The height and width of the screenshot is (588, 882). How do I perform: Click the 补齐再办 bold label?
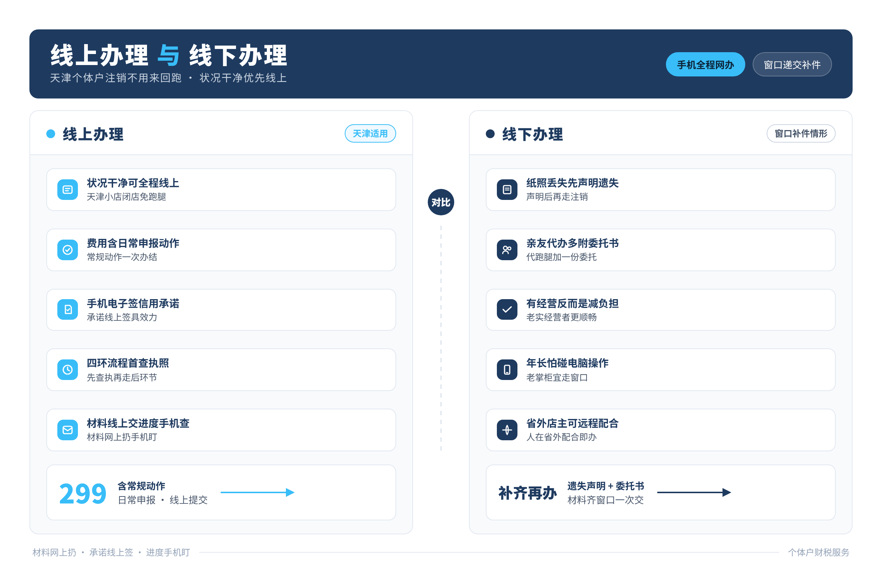[528, 493]
